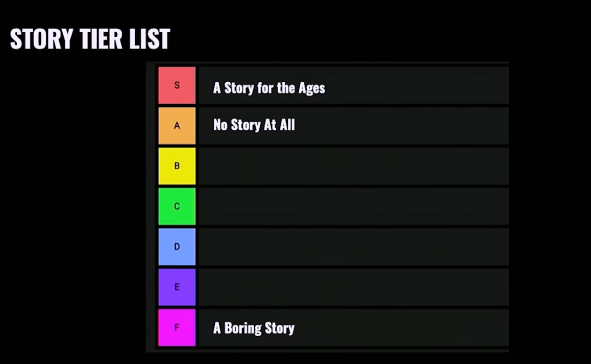591x364 pixels.
Task: Click the empty B tier row
Action: click(353, 166)
